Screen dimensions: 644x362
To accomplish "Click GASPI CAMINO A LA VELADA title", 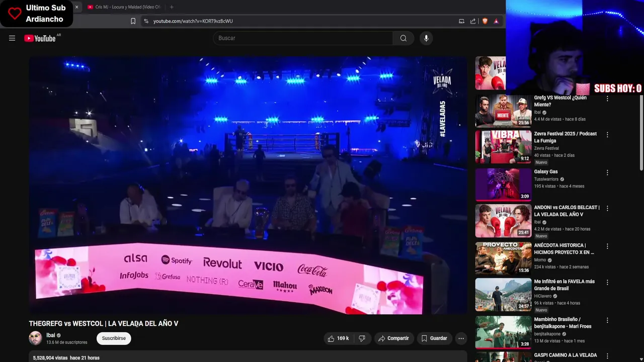I will tap(566, 355).
